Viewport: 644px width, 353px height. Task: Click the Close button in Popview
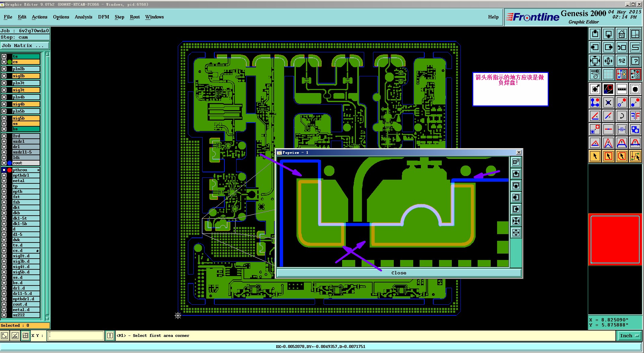(399, 273)
